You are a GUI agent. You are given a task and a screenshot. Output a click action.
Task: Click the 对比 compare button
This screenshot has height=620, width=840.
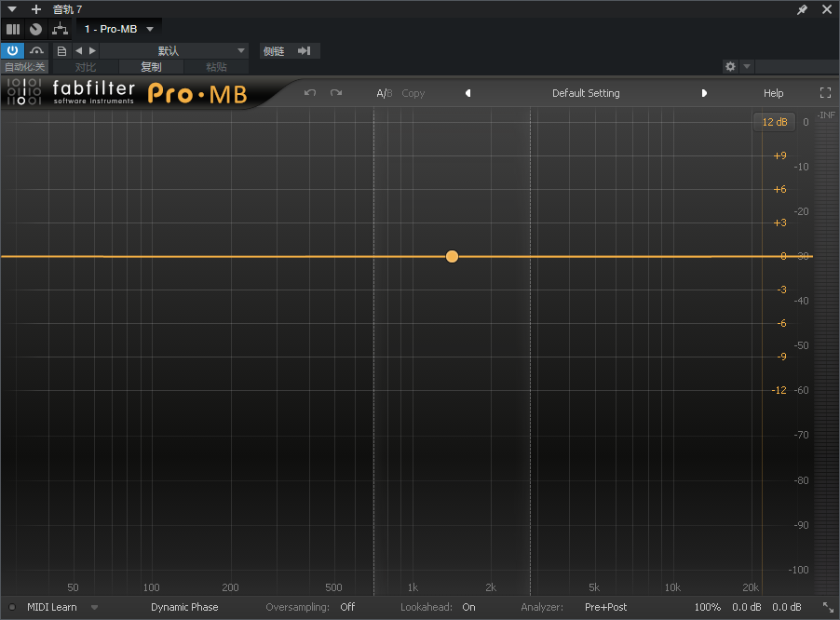click(86, 67)
